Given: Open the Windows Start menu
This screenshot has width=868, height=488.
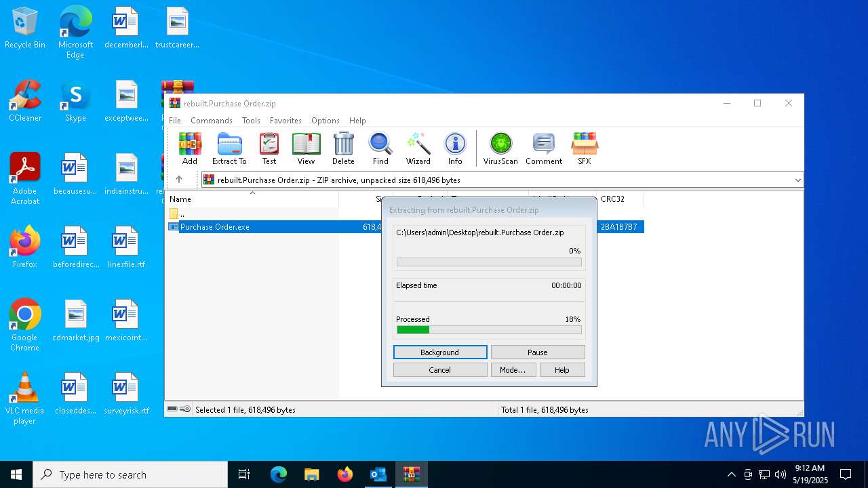Looking at the screenshot, I should coord(16,474).
